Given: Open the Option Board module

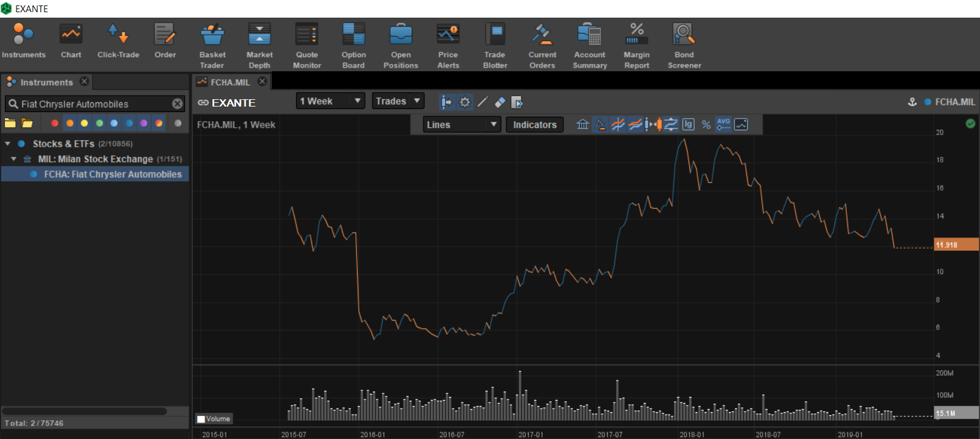Looking at the screenshot, I should (353, 46).
